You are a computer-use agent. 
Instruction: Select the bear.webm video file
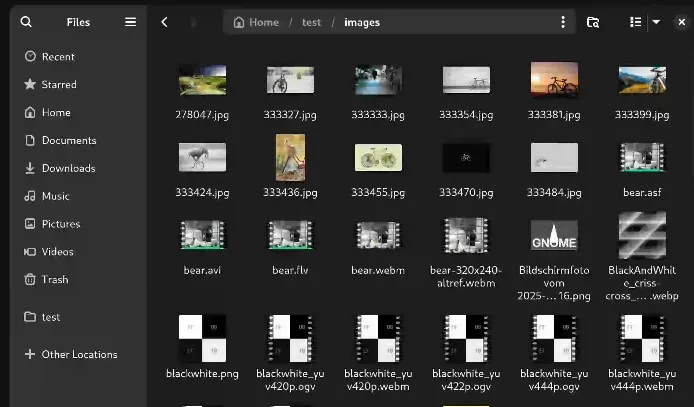(378, 236)
